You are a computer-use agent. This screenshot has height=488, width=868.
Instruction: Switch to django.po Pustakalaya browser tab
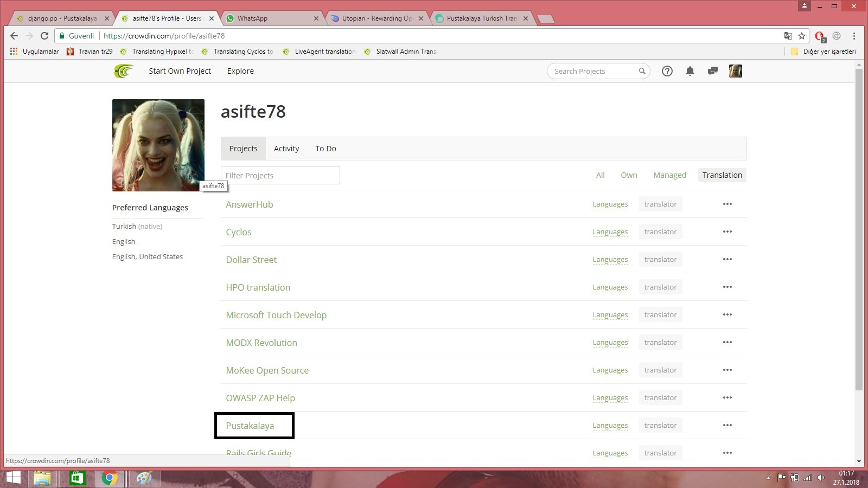point(61,18)
